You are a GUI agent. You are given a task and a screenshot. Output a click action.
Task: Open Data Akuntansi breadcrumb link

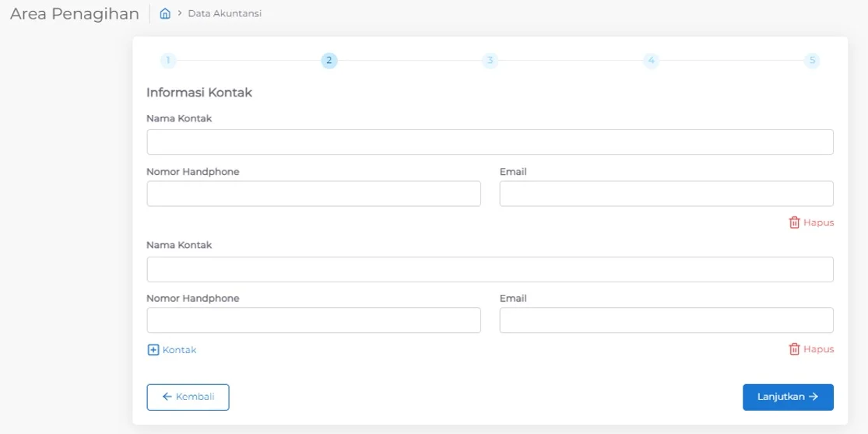tap(224, 14)
